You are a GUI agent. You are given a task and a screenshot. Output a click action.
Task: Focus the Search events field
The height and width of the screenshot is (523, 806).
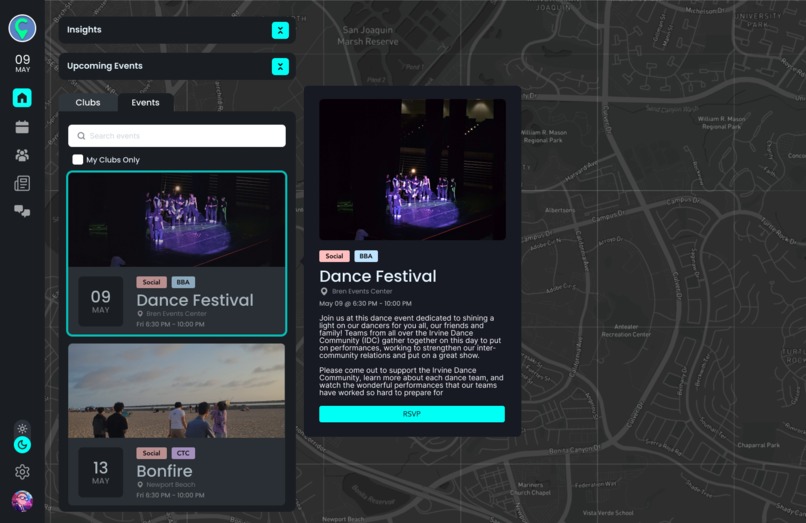point(177,136)
